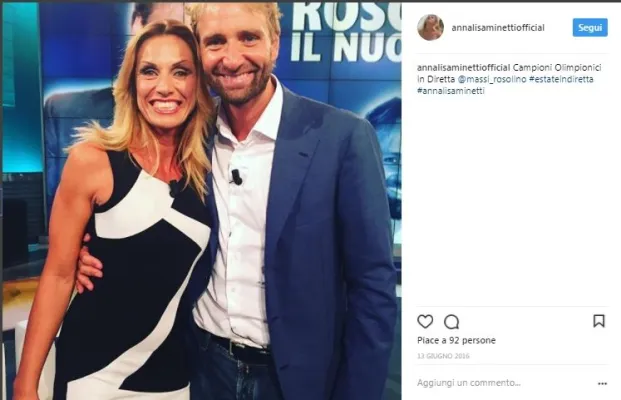The width and height of the screenshot is (621, 400).
Task: Save the post with the bookmark icon
Action: [599, 321]
